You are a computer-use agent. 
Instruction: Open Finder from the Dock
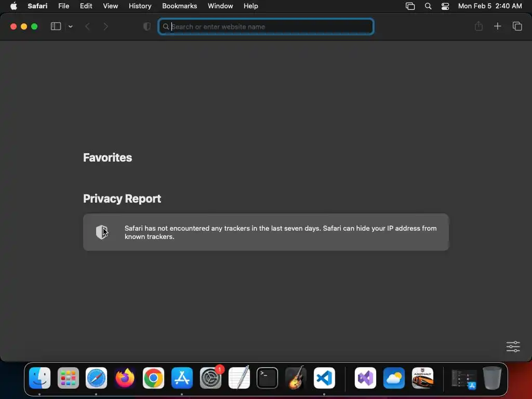(39, 378)
